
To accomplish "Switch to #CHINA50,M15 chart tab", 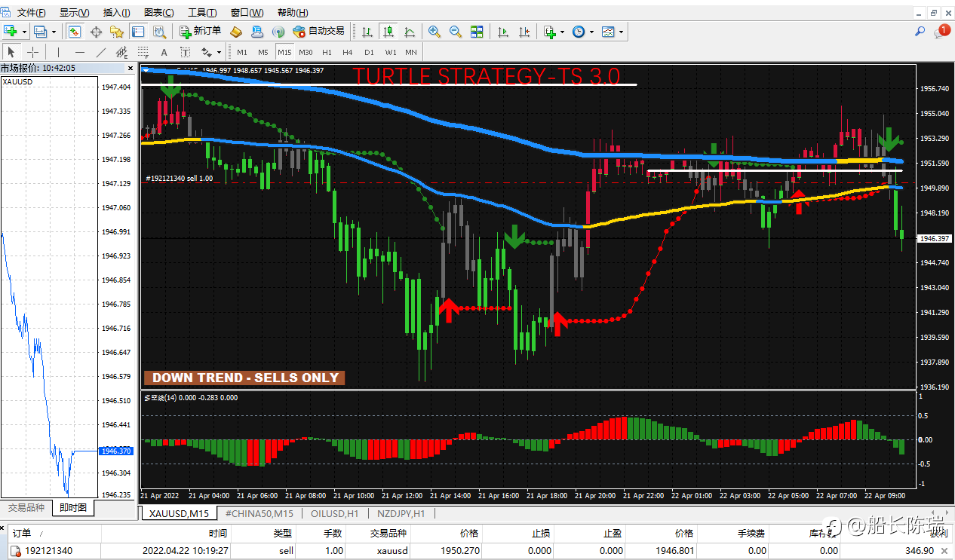I will coord(259,513).
